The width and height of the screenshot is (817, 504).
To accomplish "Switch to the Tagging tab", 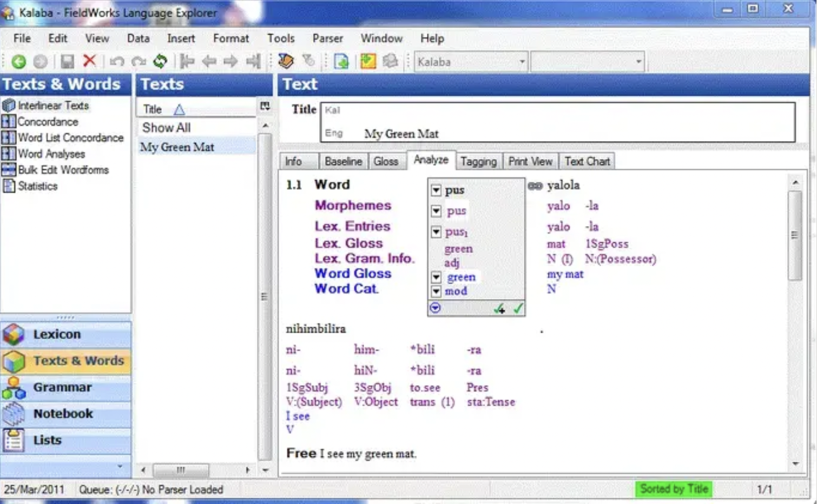I will tap(478, 161).
